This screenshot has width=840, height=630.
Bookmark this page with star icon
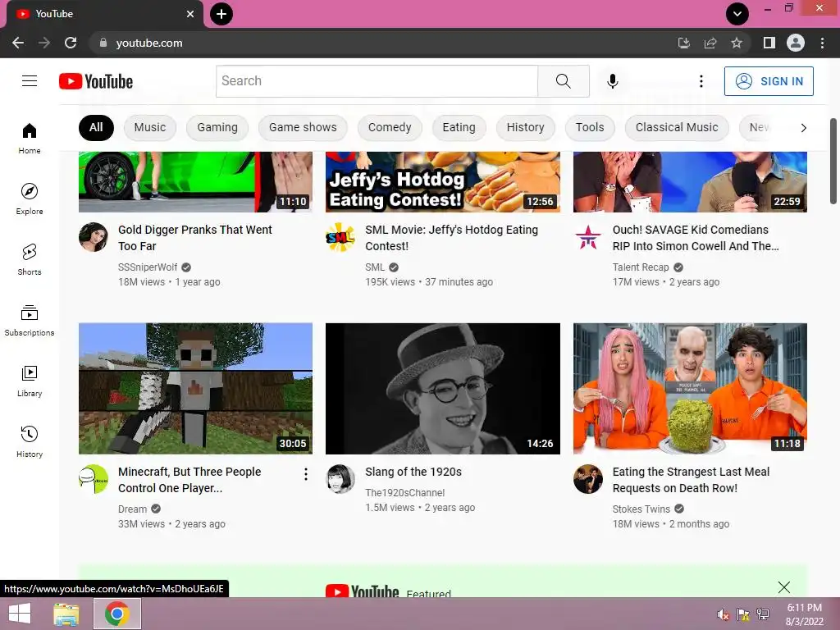pos(737,43)
